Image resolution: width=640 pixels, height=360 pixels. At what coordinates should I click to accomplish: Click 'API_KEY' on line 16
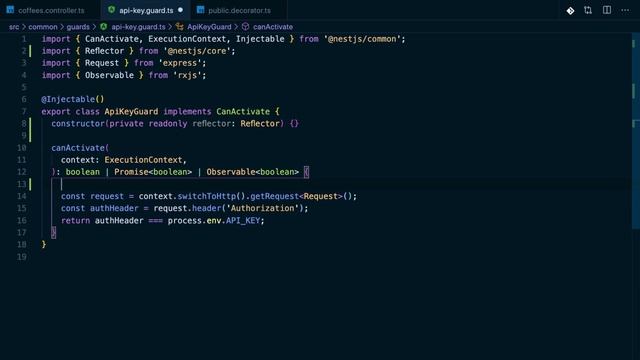click(243, 221)
